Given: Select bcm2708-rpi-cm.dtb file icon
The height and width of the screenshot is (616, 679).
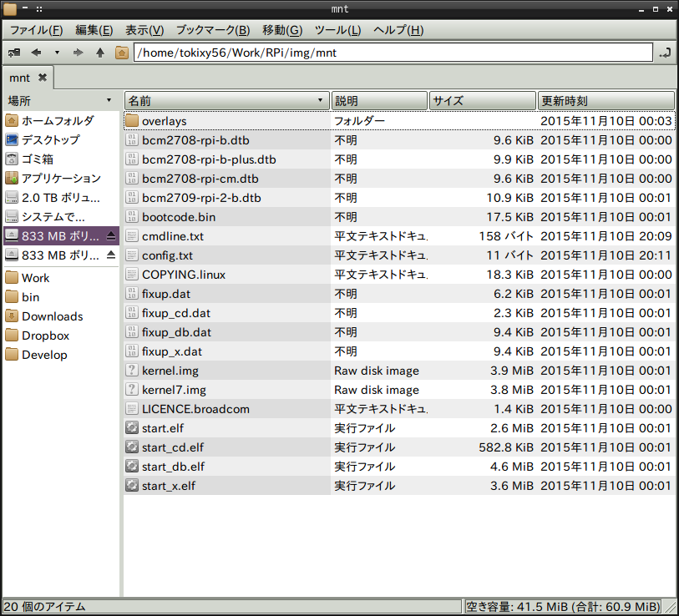Looking at the screenshot, I should click(132, 179).
